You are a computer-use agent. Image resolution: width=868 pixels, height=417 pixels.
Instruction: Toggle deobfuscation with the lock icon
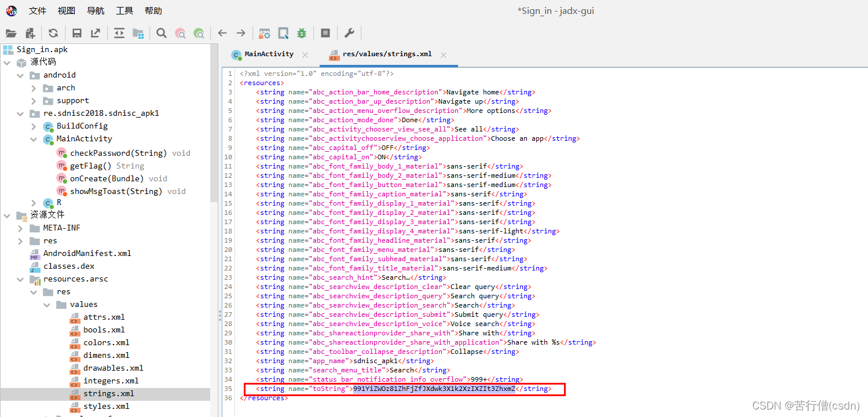coord(263,33)
